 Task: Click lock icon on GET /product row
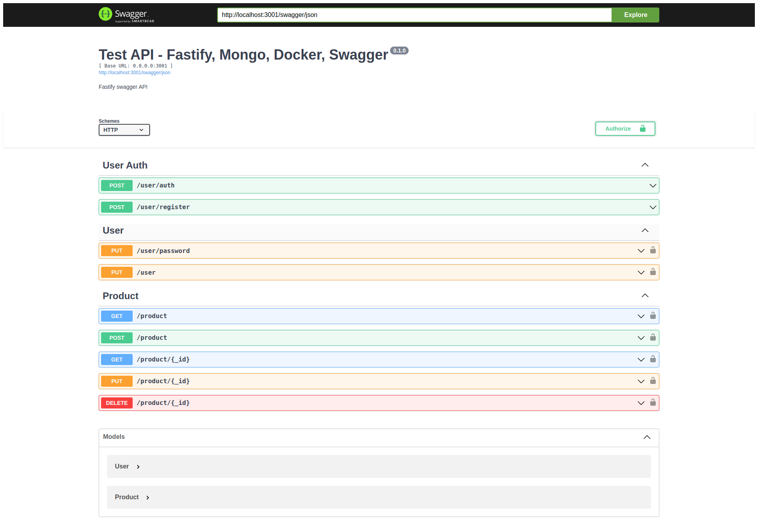[653, 316]
